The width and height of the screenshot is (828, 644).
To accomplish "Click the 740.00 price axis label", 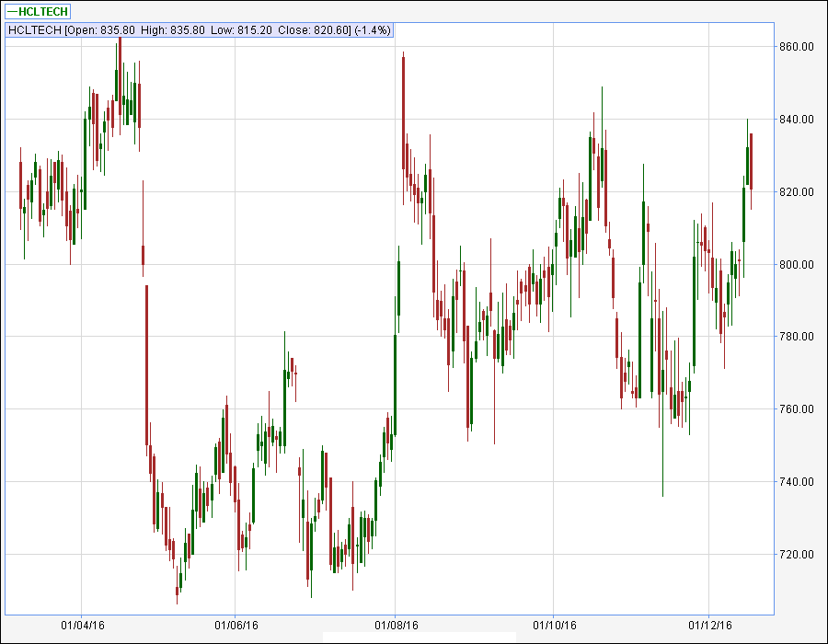I will (x=797, y=481).
